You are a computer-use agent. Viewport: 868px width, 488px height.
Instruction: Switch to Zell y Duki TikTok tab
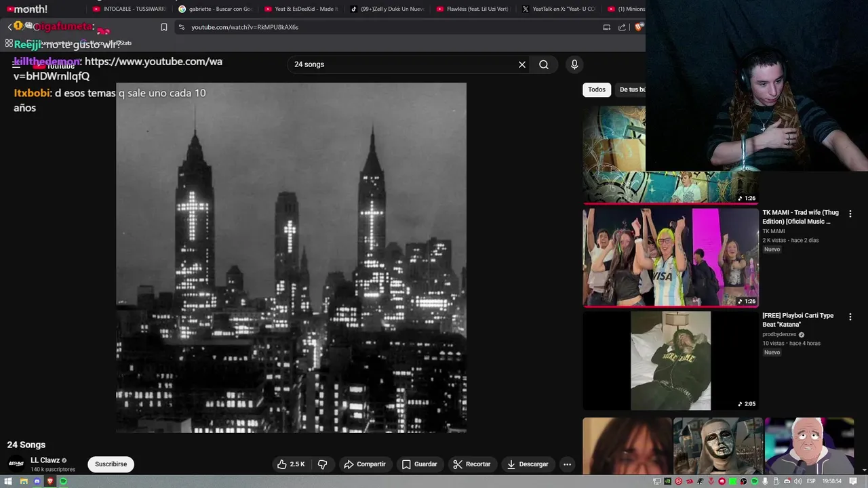pos(387,9)
